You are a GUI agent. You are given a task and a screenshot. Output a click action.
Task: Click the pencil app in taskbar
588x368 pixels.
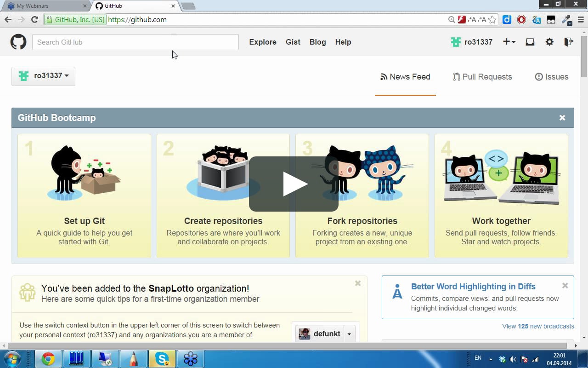(x=133, y=359)
